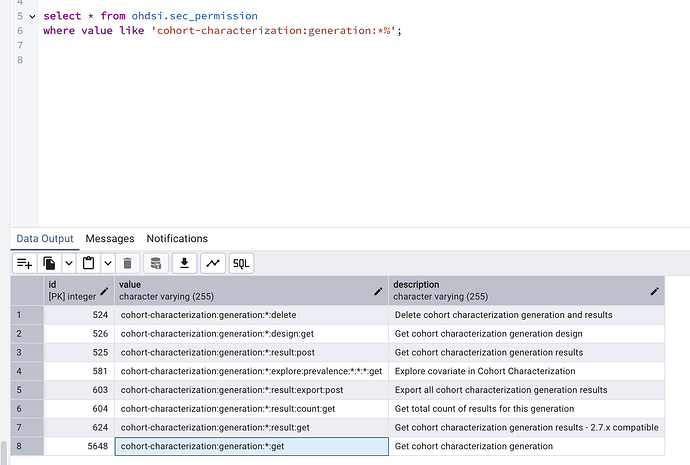Switch to the Notifications tab
This screenshot has width=690, height=465.
pos(177,238)
